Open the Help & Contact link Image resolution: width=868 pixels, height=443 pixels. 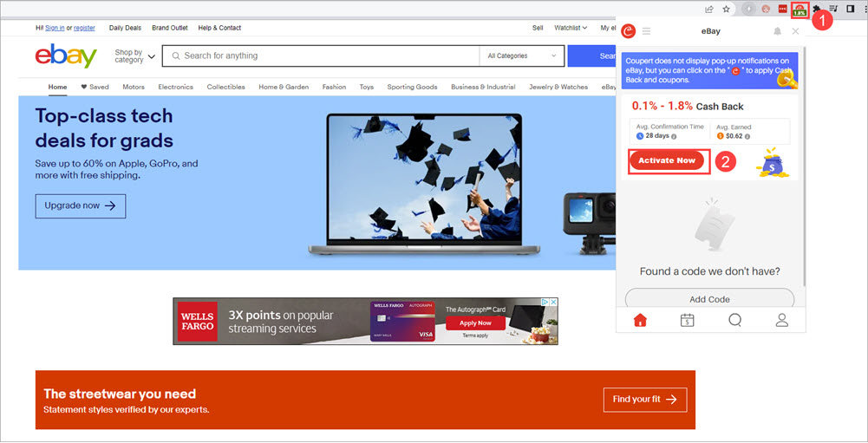pos(219,28)
